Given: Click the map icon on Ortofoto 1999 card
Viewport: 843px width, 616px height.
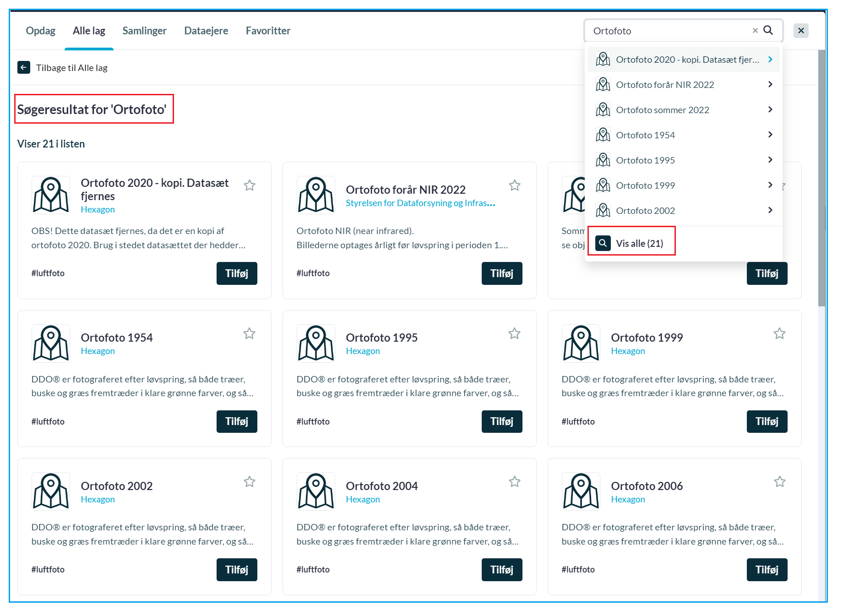Looking at the screenshot, I should (581, 343).
